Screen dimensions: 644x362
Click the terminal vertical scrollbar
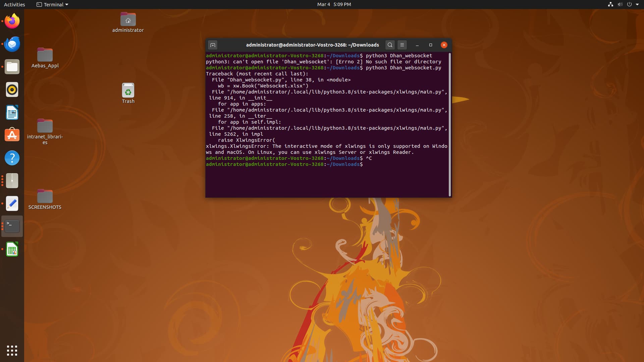pos(449,124)
